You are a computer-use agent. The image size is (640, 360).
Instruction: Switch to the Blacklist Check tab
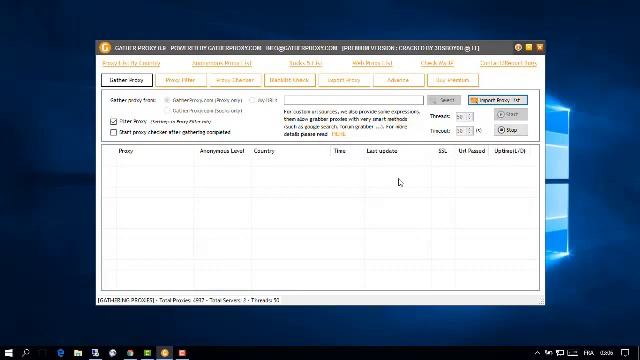tap(289, 80)
